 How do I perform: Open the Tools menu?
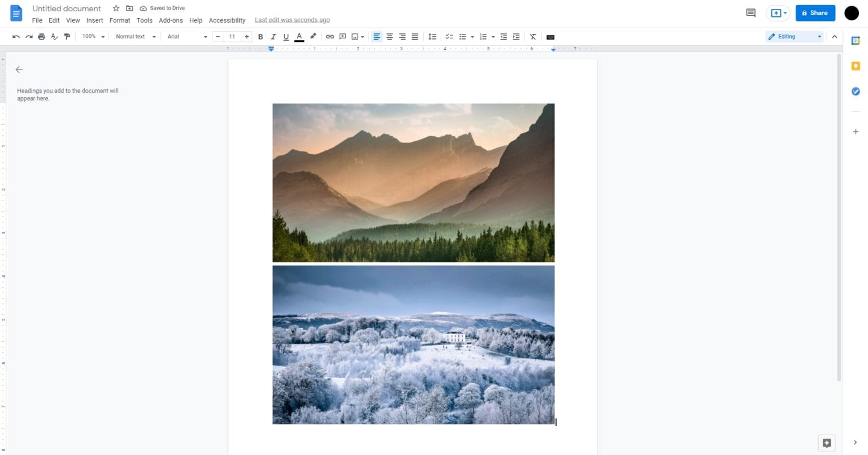[x=144, y=20]
